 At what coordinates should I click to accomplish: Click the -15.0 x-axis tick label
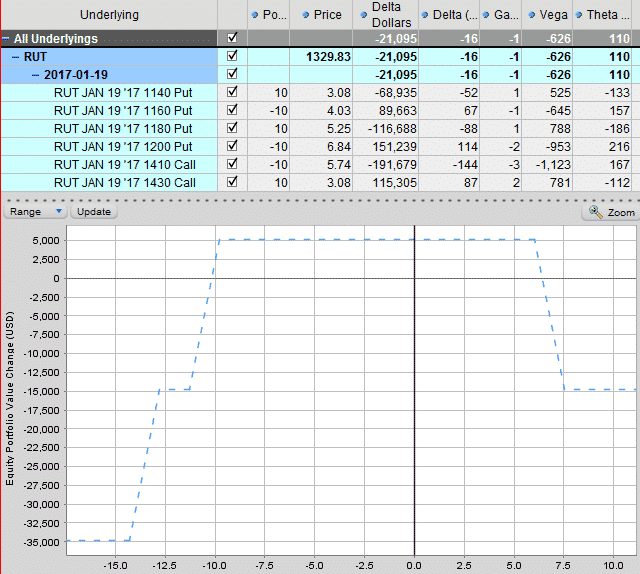[x=116, y=565]
